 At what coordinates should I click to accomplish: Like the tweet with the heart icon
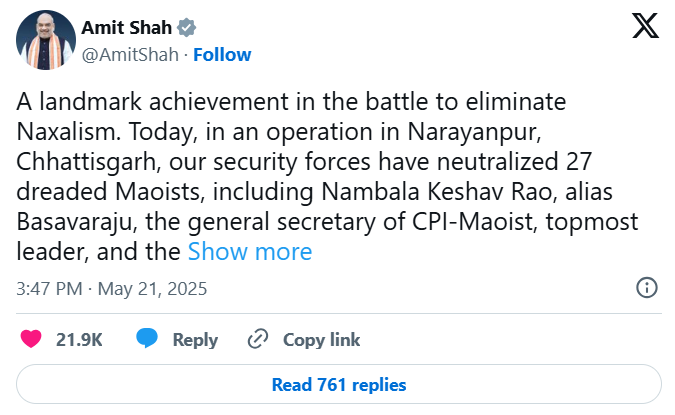click(31, 339)
